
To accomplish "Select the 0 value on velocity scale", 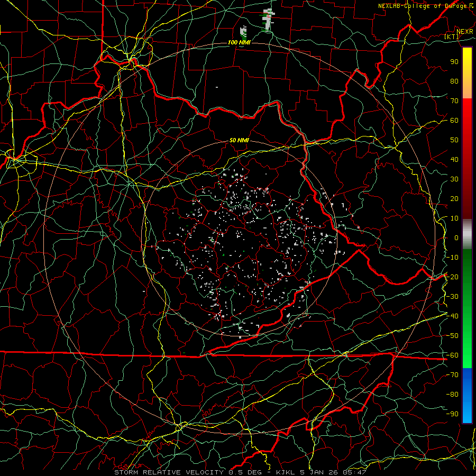I will (x=456, y=237).
